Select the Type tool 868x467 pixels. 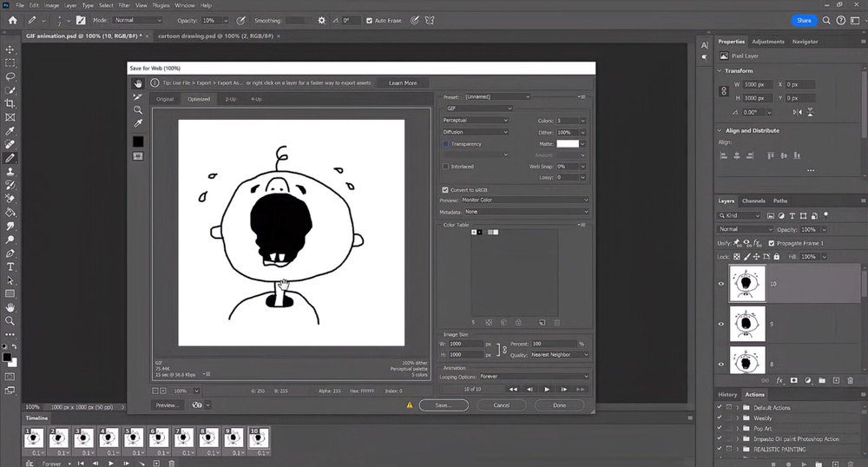point(10,266)
